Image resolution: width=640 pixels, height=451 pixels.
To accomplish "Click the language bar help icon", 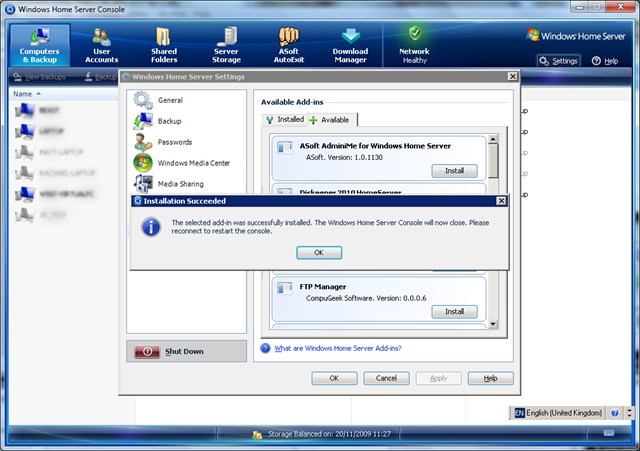I will 614,413.
